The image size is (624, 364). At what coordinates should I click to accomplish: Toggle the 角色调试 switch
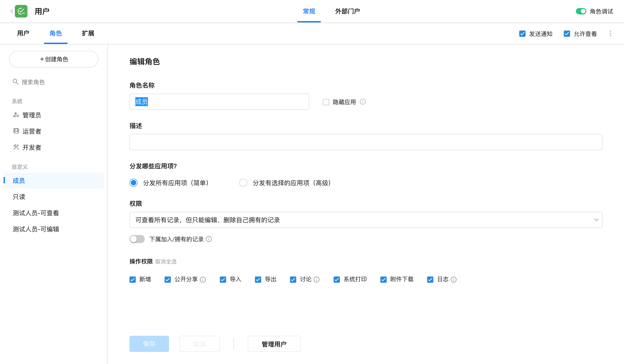(x=581, y=11)
